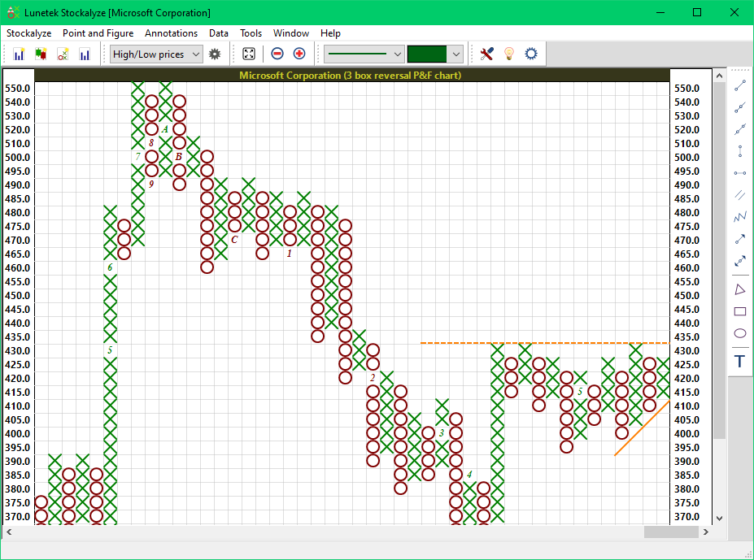Zoom in with red plus icon

[299, 54]
